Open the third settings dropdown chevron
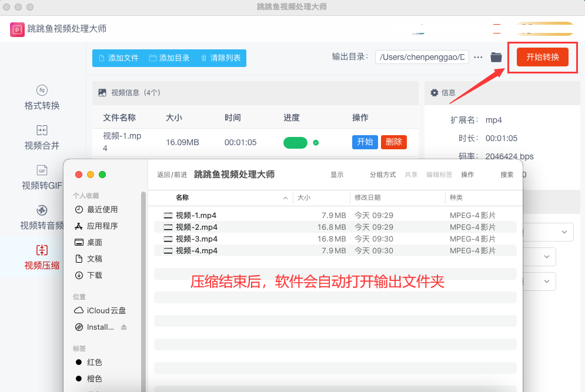Image resolution: width=585 pixels, height=392 pixels. [x=547, y=282]
